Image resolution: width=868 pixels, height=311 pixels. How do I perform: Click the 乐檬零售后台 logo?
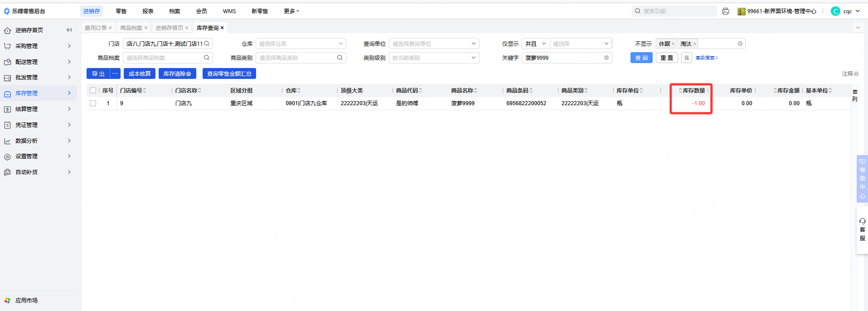[24, 11]
